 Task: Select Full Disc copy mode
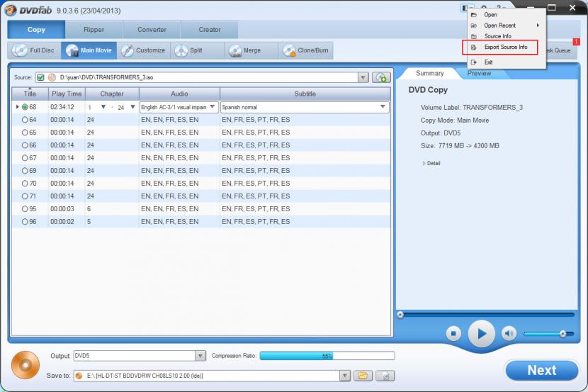tap(34, 50)
